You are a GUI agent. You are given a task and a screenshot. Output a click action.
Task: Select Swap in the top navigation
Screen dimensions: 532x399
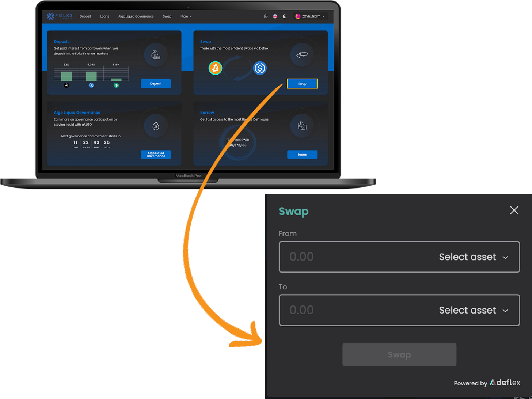tap(167, 16)
